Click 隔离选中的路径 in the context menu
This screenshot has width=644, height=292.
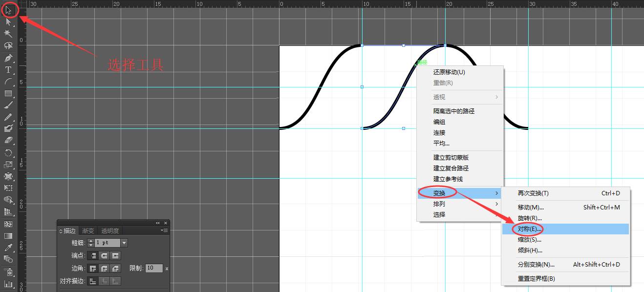(459, 111)
